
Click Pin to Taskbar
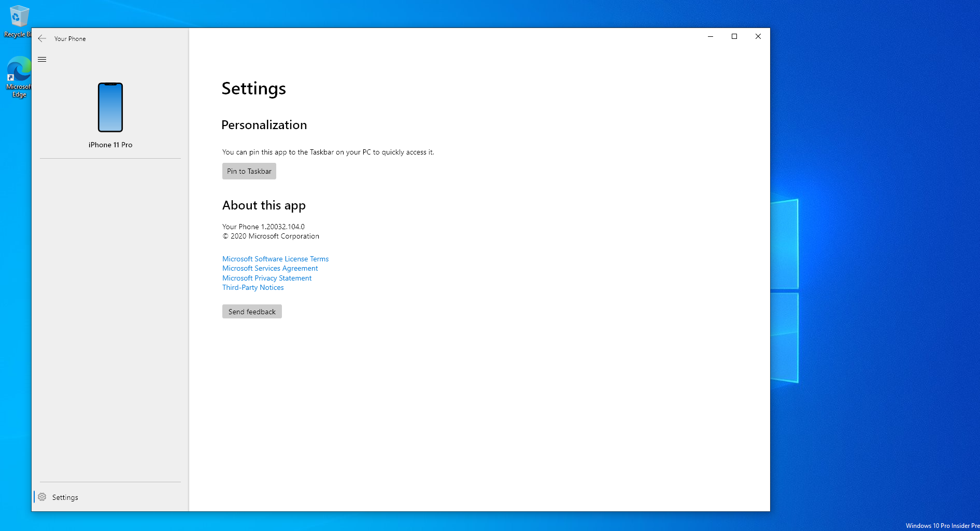(249, 171)
